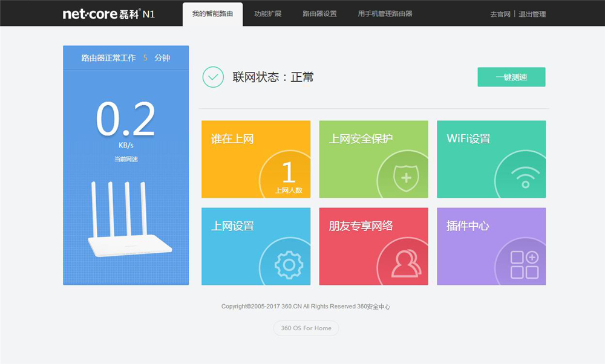Click the green connection status checkmark icon
This screenshot has height=364, width=605.
(212, 77)
